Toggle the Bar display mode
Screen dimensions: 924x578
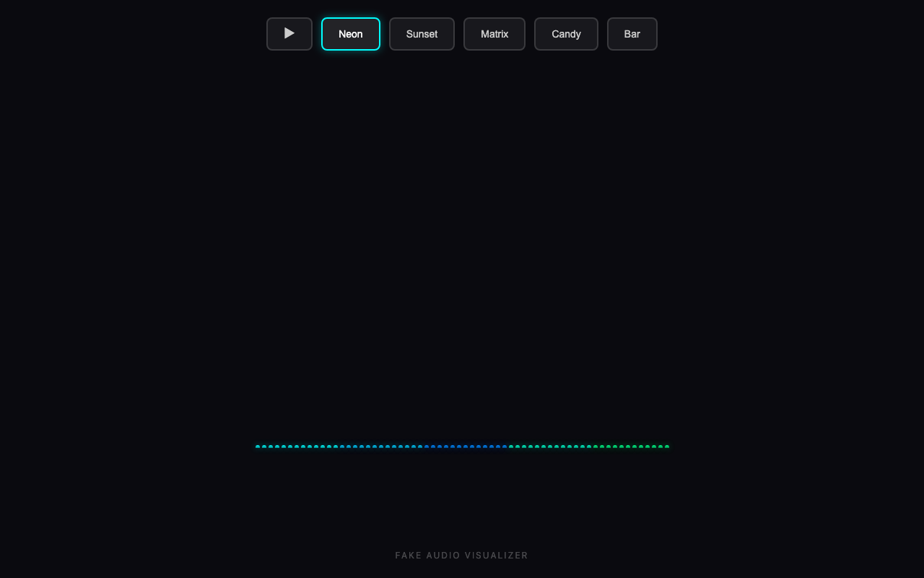click(x=632, y=34)
